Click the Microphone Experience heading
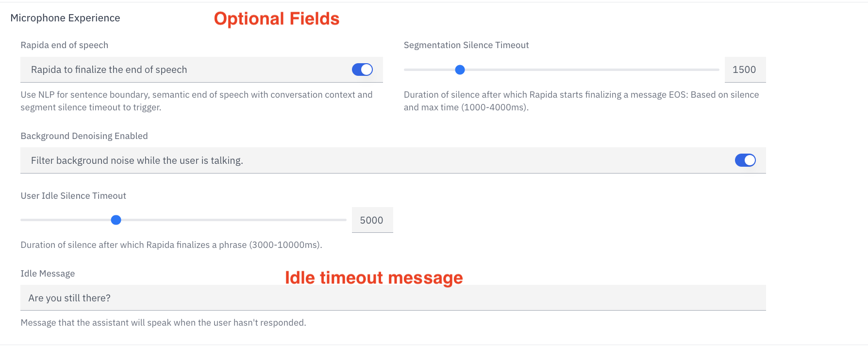The width and height of the screenshot is (868, 349). pyautogui.click(x=65, y=17)
